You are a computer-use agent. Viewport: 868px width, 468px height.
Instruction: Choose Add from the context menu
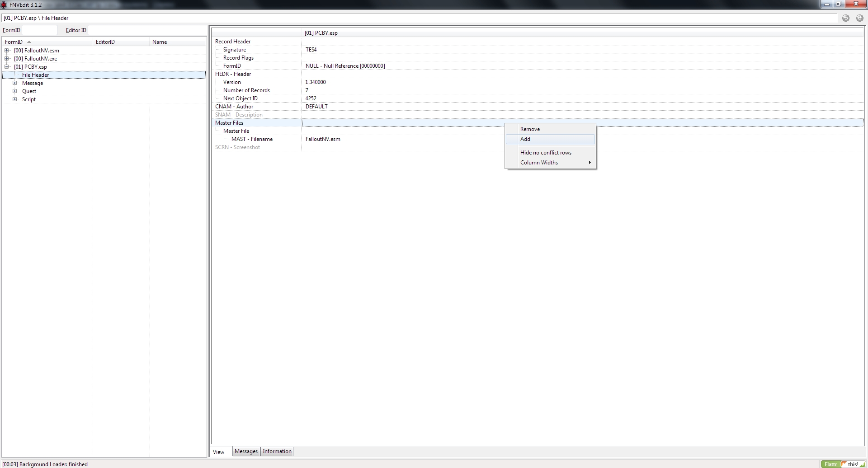click(550, 139)
